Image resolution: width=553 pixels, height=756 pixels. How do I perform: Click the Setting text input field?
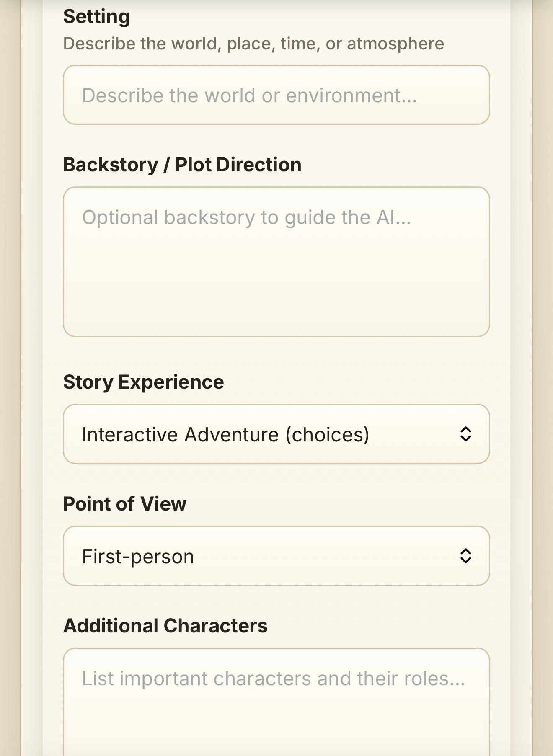tap(276, 95)
